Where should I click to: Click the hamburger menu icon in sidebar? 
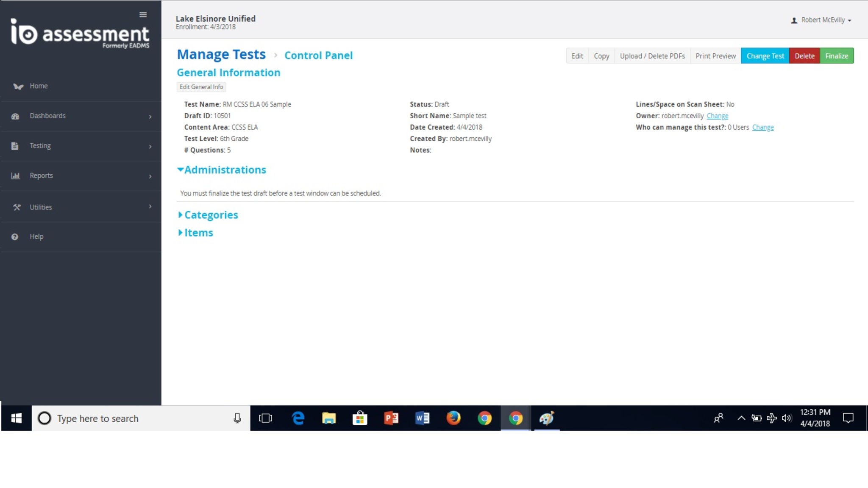pos(143,15)
